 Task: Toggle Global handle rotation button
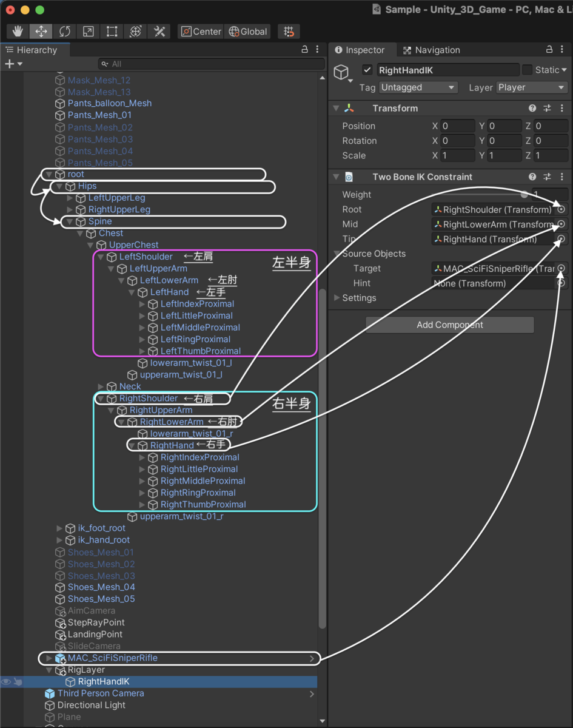pyautogui.click(x=247, y=32)
